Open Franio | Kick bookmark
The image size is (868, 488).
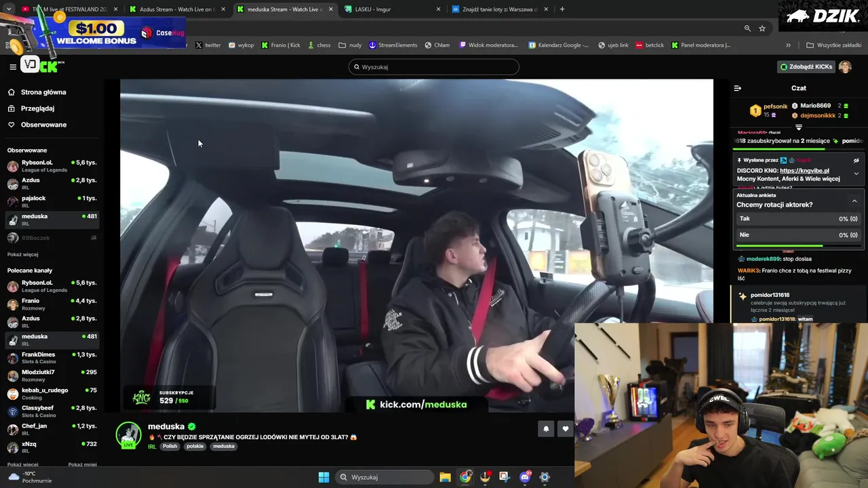[x=281, y=45]
